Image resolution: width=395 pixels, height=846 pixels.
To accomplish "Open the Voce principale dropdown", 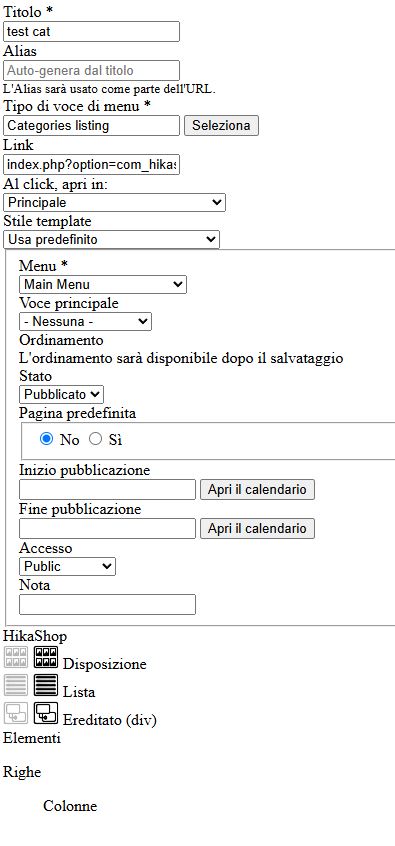I will 85,322.
